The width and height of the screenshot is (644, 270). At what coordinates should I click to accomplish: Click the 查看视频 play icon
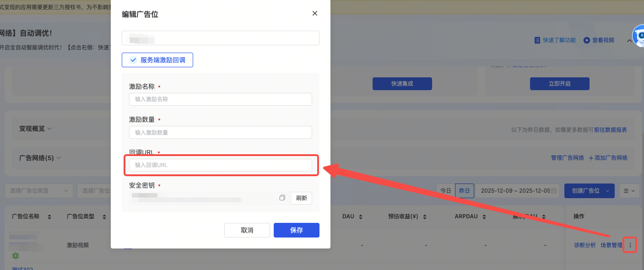(586, 40)
